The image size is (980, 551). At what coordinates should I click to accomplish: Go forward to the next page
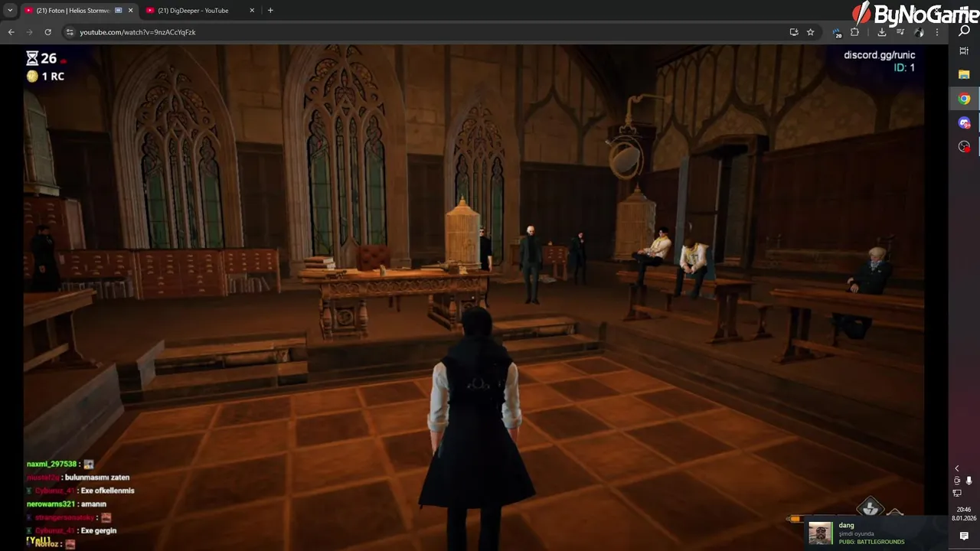coord(29,32)
